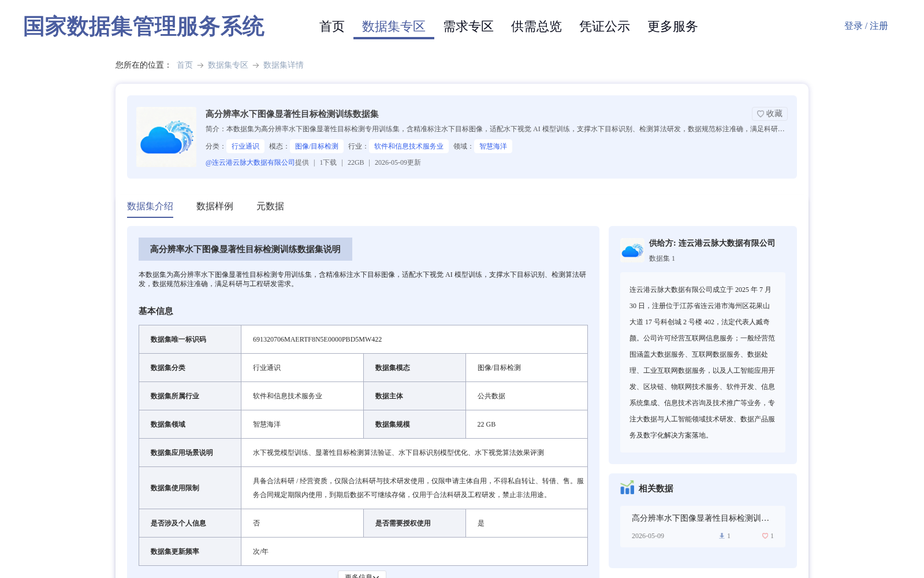Viewport: 924px width, 578px height.
Task: Click the heart count icon in related data
Action: (x=765, y=536)
